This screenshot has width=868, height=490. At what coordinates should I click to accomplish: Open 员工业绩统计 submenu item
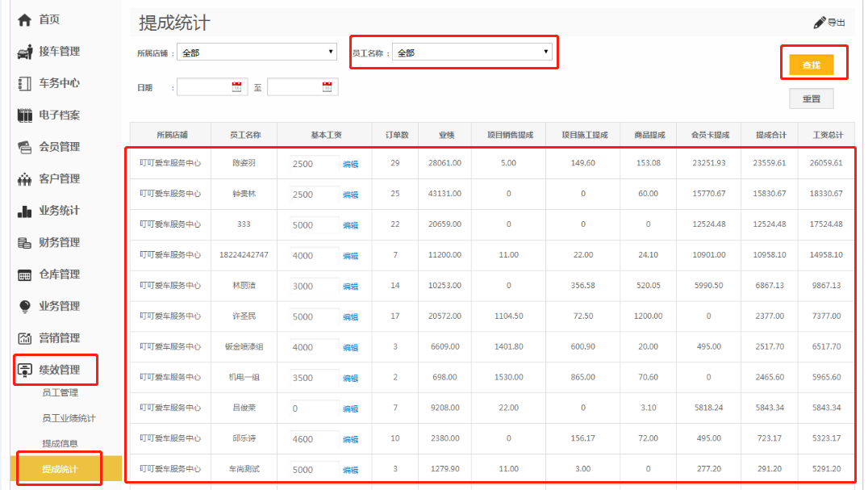coord(69,418)
